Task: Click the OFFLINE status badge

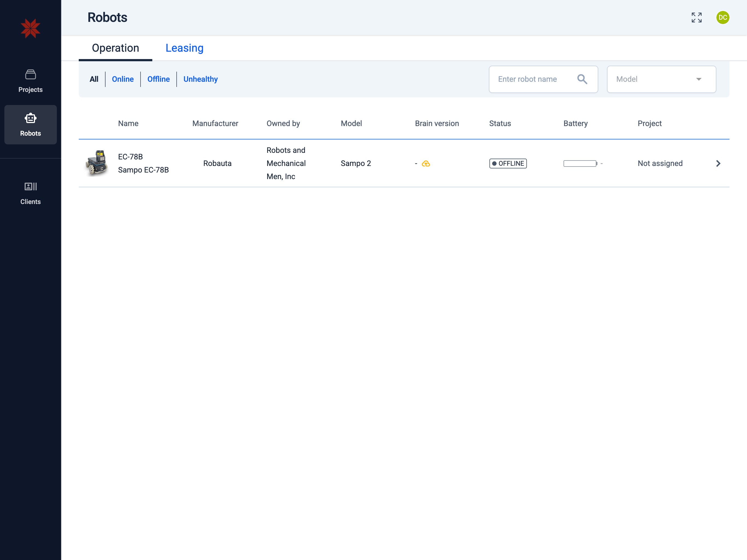Action: point(507,164)
